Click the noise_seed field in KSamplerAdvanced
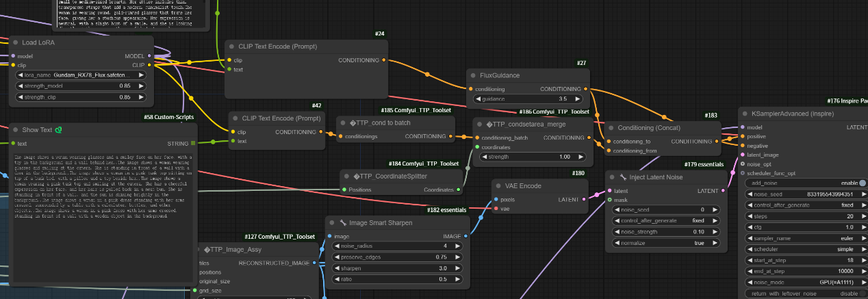Image resolution: width=868 pixels, height=299 pixels. pos(805,194)
